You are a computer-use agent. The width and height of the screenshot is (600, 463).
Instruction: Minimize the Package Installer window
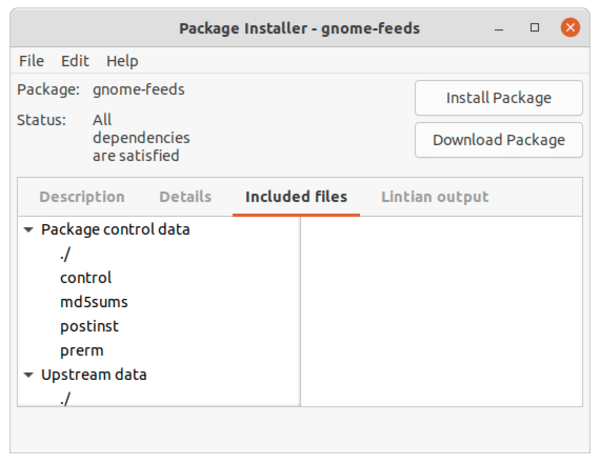[499, 28]
